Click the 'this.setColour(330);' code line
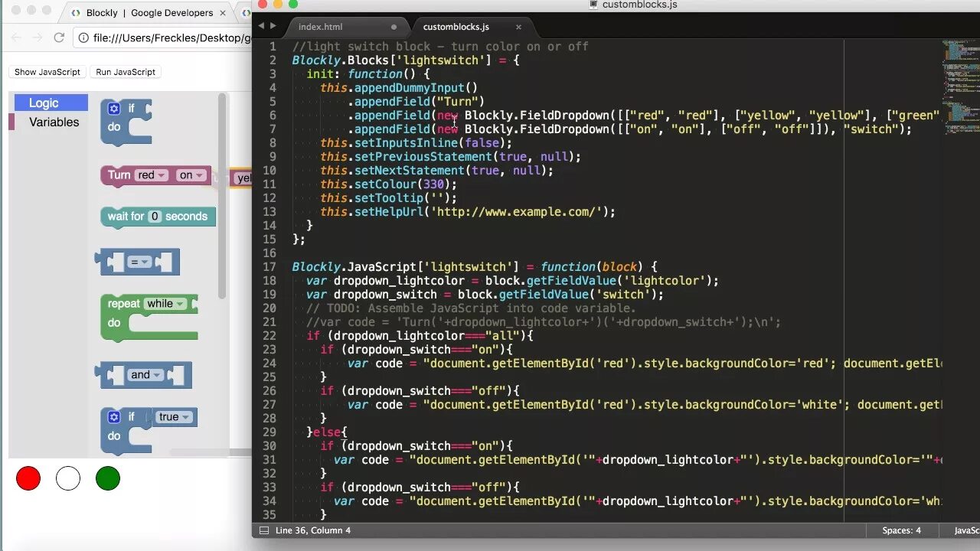The height and width of the screenshot is (551, 980). (x=388, y=184)
